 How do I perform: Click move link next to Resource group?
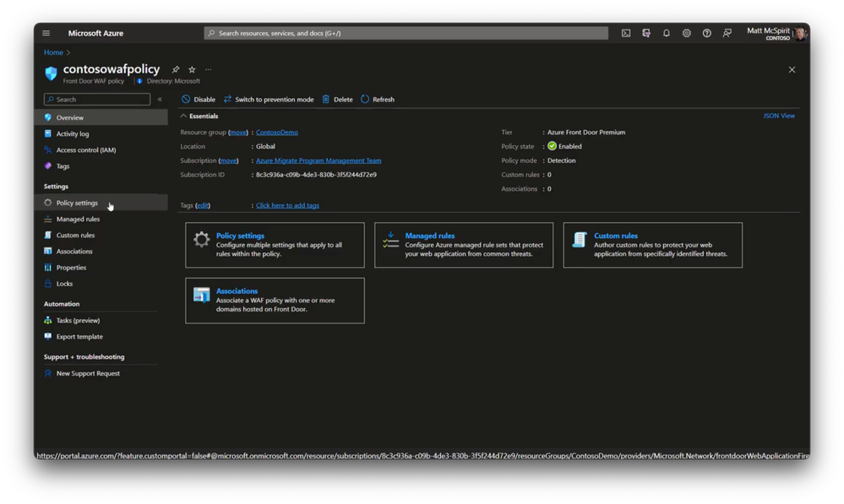tap(238, 133)
